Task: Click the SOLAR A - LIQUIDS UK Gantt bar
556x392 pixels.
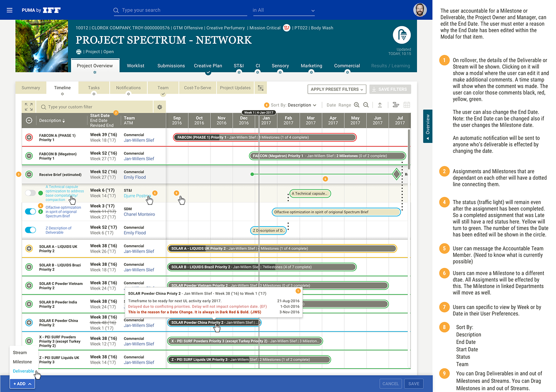Action: 282,248
